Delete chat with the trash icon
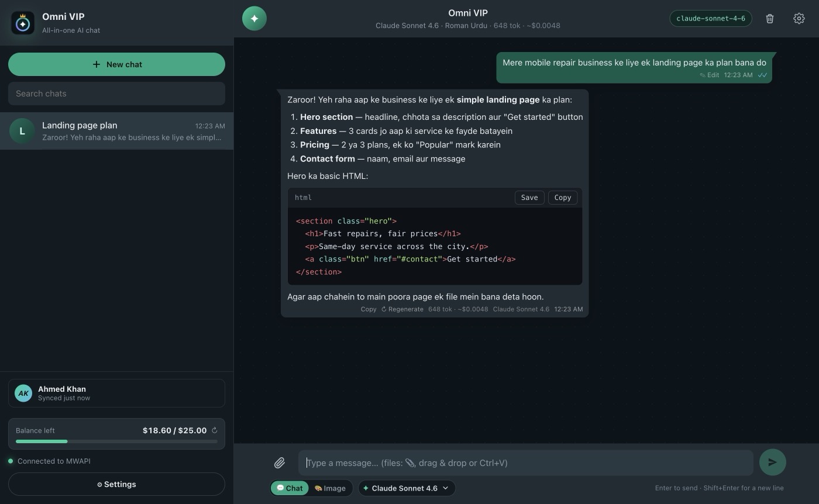This screenshot has width=819, height=504. click(770, 19)
